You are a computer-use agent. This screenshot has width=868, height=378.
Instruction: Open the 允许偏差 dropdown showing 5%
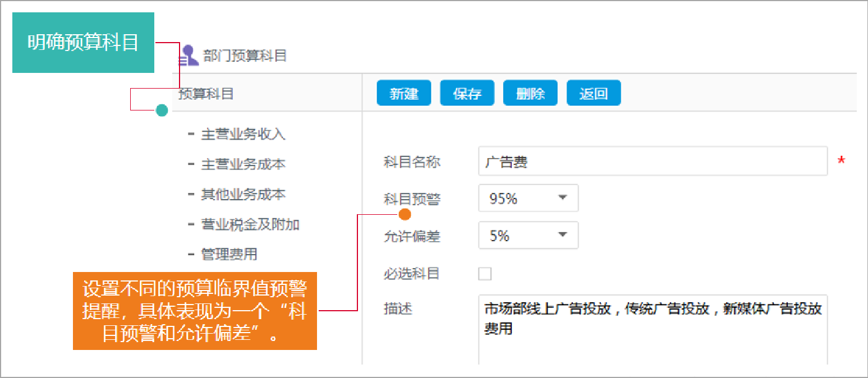[x=527, y=235]
